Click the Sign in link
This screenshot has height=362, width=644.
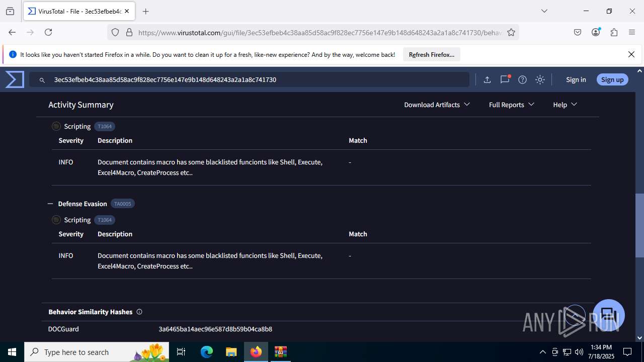[x=576, y=79]
